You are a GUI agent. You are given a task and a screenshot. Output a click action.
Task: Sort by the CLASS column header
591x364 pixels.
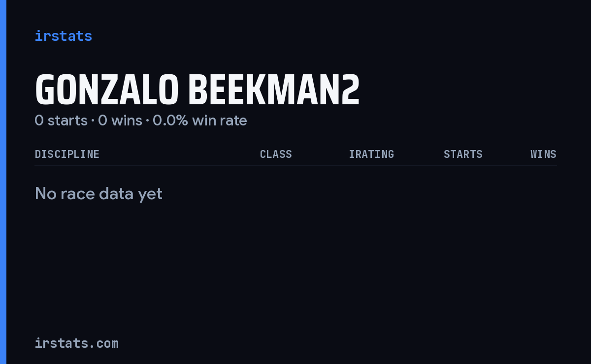(276, 154)
